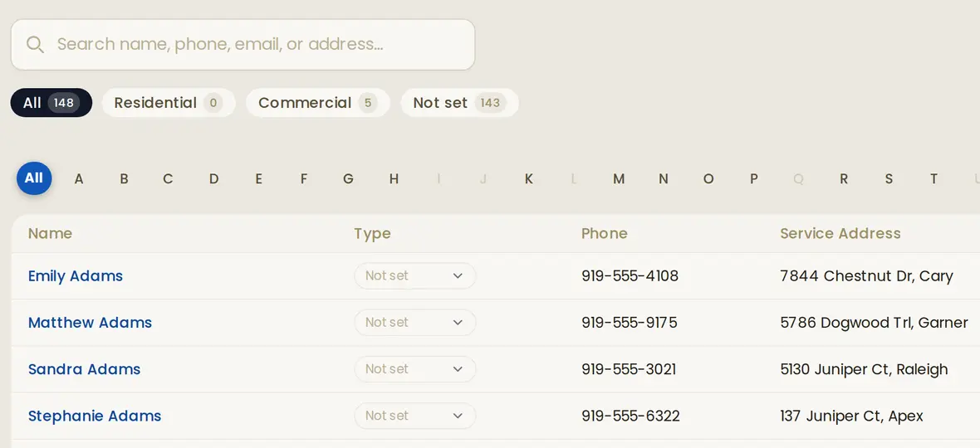This screenshot has height=448, width=980.
Task: Open Type dropdown for Matthew Adams
Action: (415, 323)
